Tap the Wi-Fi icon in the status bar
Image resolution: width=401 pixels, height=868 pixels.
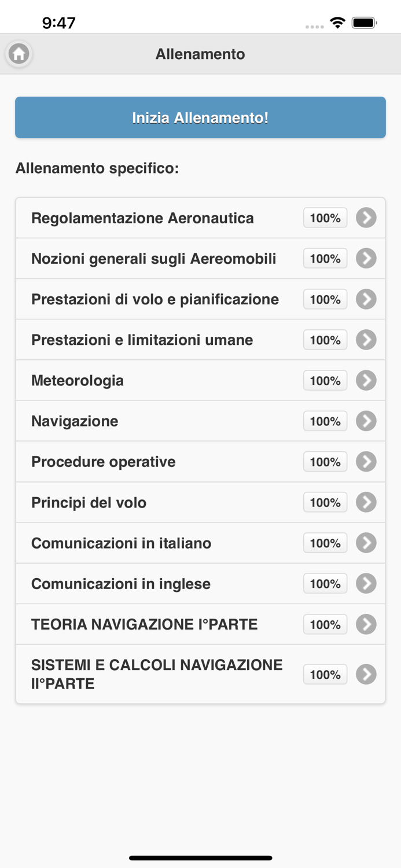pyautogui.click(x=337, y=22)
